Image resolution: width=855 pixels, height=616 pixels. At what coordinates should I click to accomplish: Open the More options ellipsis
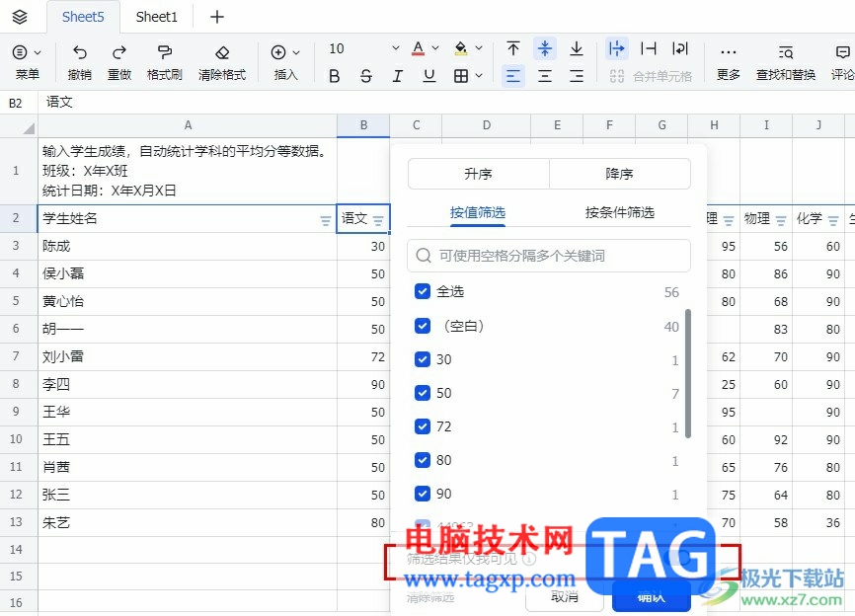[728, 52]
